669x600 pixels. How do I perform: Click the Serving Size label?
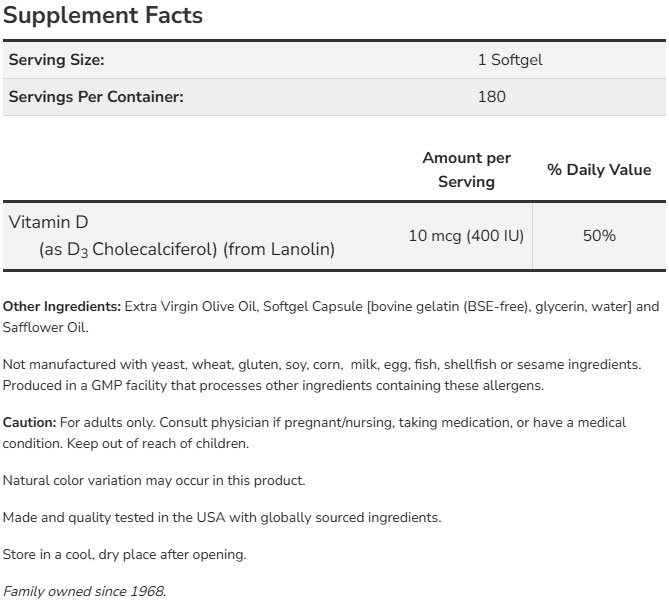pos(57,60)
